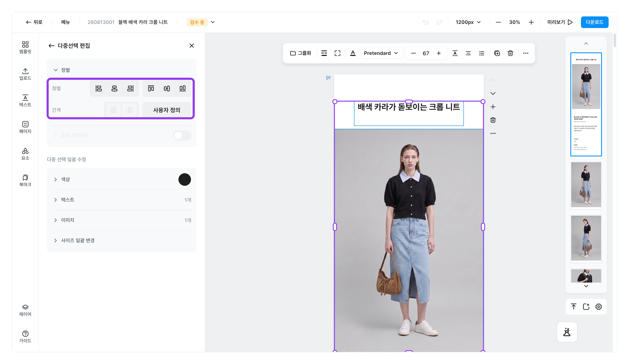The height and width of the screenshot is (364, 629).
Task: Select the first page thumbnail
Action: click(586, 104)
